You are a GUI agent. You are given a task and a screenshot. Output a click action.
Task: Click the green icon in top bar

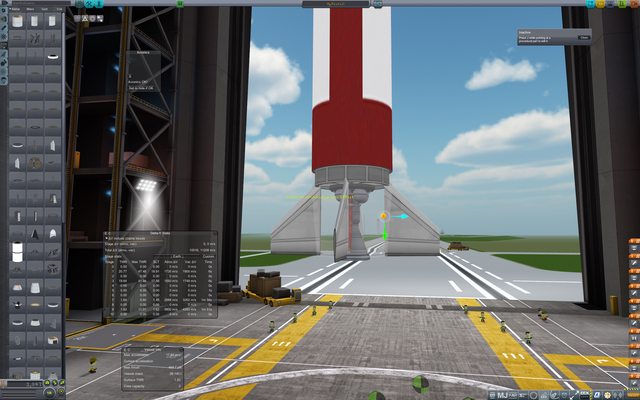180,4
